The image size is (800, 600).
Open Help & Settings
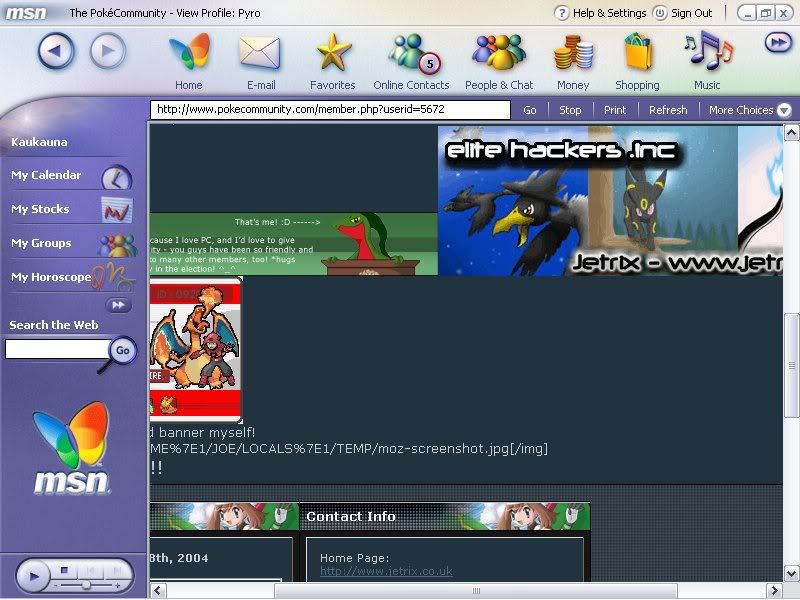(x=601, y=13)
